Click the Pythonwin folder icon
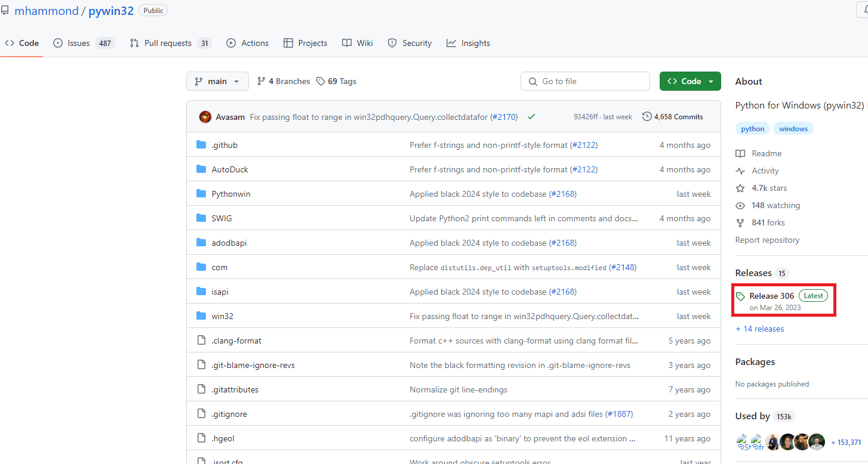 click(201, 194)
